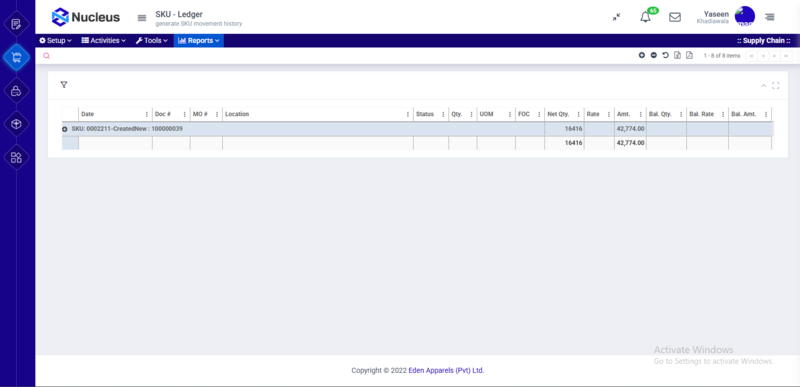Open the Reports menu
The height and width of the screenshot is (387, 800).
(198, 41)
